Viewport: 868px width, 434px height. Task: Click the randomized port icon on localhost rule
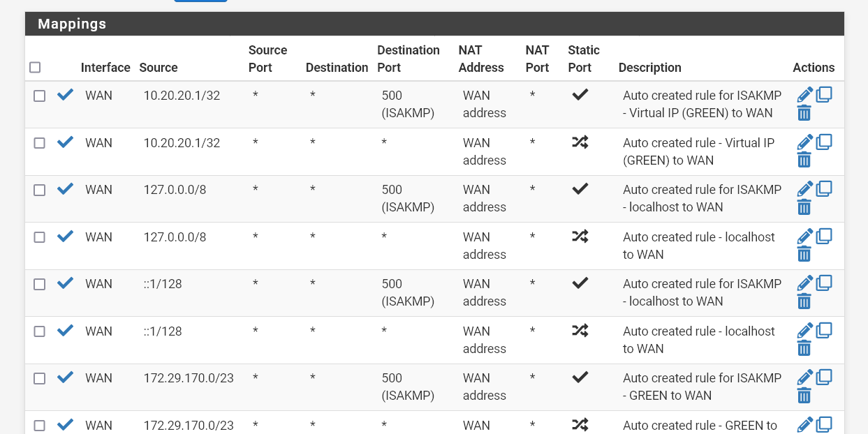point(580,237)
